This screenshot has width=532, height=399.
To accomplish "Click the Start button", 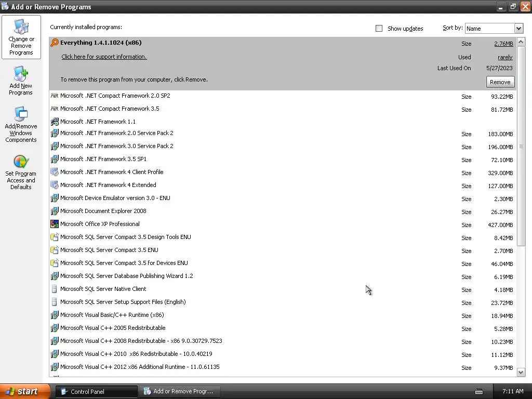I will [x=25, y=391].
